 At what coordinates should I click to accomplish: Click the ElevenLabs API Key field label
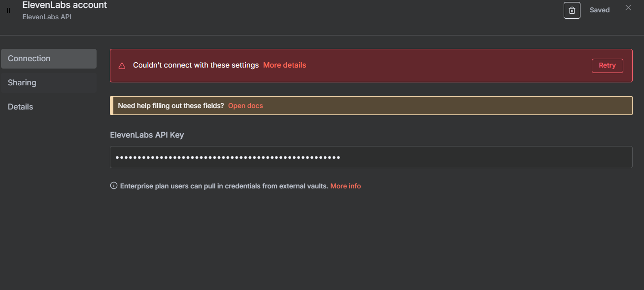click(147, 135)
